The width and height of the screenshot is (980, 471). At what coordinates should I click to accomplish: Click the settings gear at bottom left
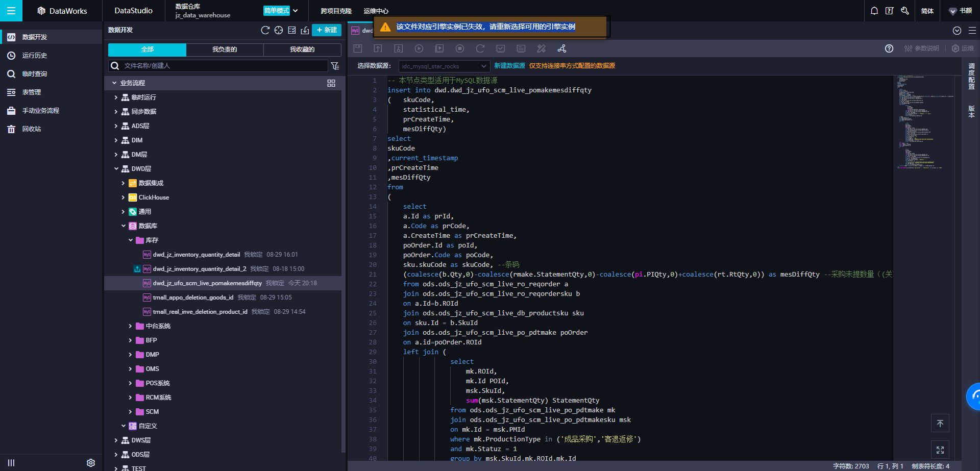tap(91, 463)
